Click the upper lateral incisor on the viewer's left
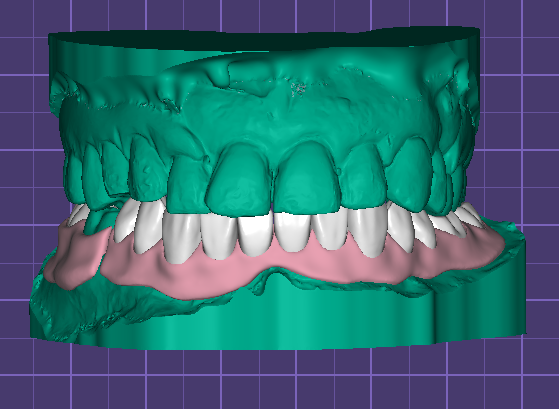 188,184
